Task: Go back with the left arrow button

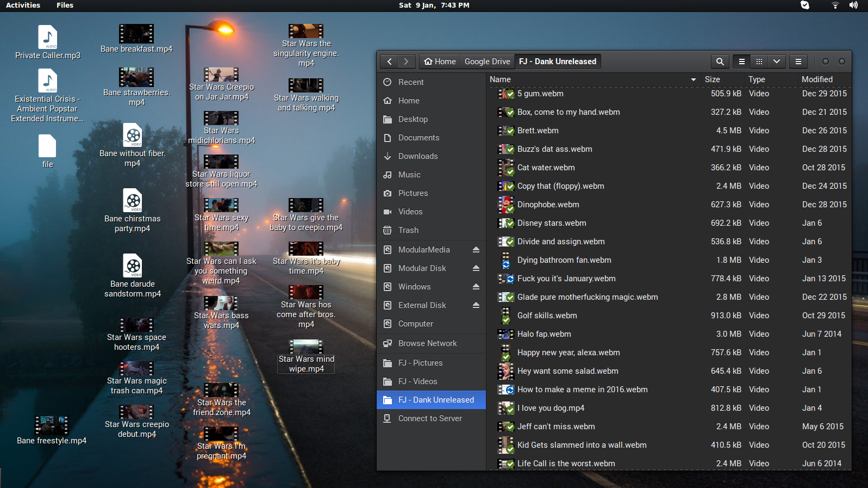Action: [x=389, y=61]
